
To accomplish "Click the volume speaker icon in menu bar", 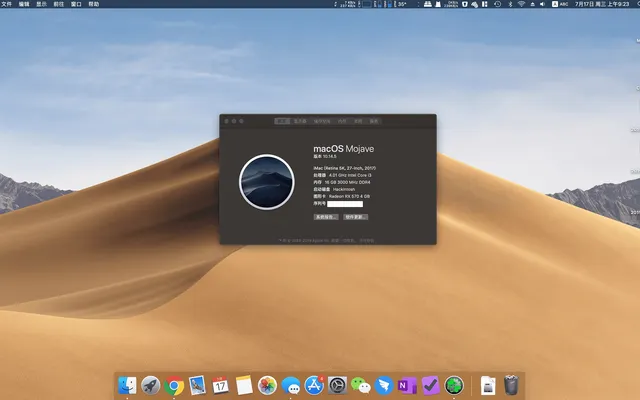I will (542, 4).
